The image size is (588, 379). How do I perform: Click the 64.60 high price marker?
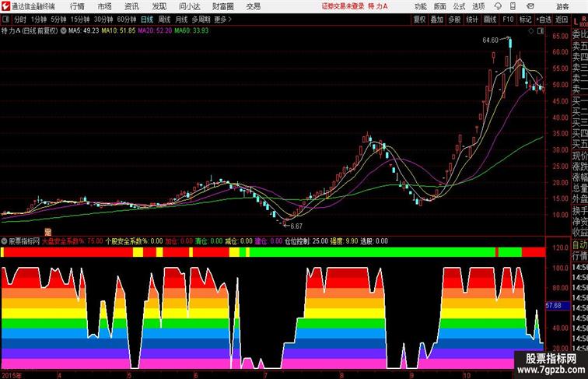pos(490,40)
